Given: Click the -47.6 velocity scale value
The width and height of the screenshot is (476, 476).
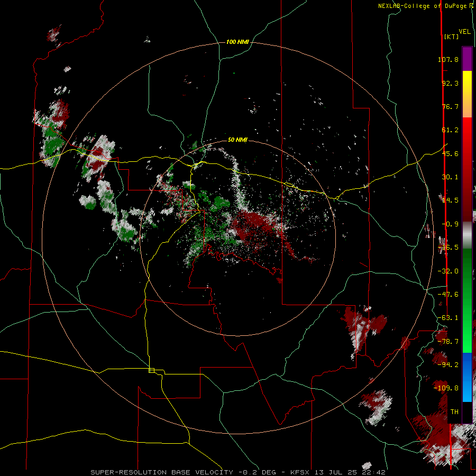Looking at the screenshot, I should pos(448,295).
